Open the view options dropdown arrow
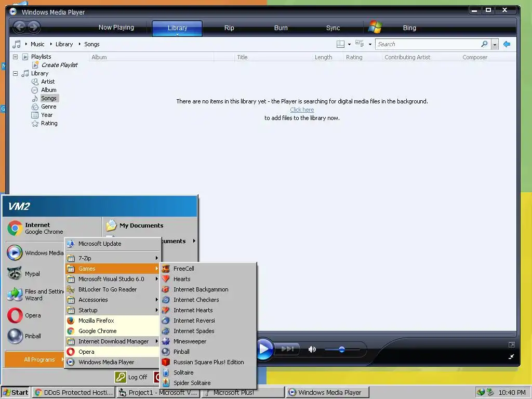 pyautogui.click(x=370, y=45)
